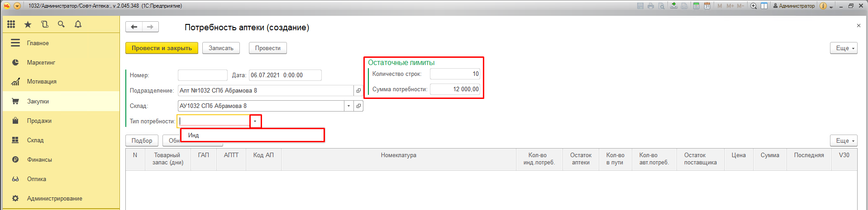The width and height of the screenshot is (868, 210).
Task: Go back with the left arrow button
Action: pos(134,27)
